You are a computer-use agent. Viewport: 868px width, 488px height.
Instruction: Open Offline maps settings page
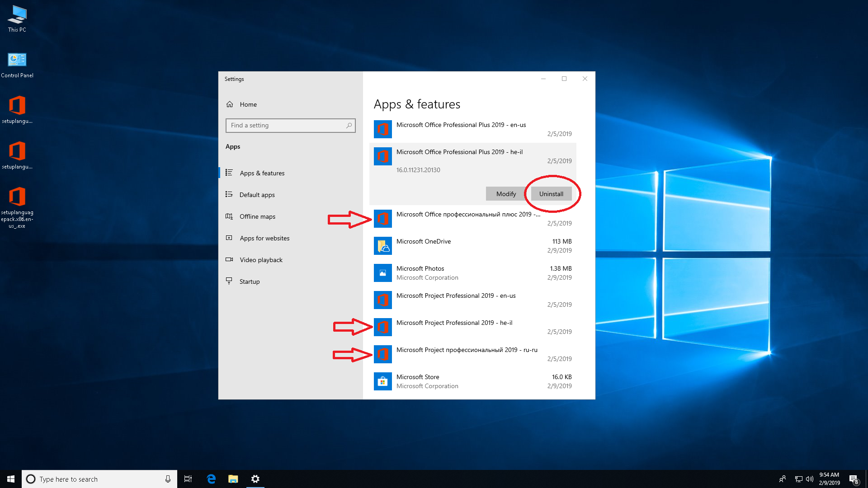point(291,216)
